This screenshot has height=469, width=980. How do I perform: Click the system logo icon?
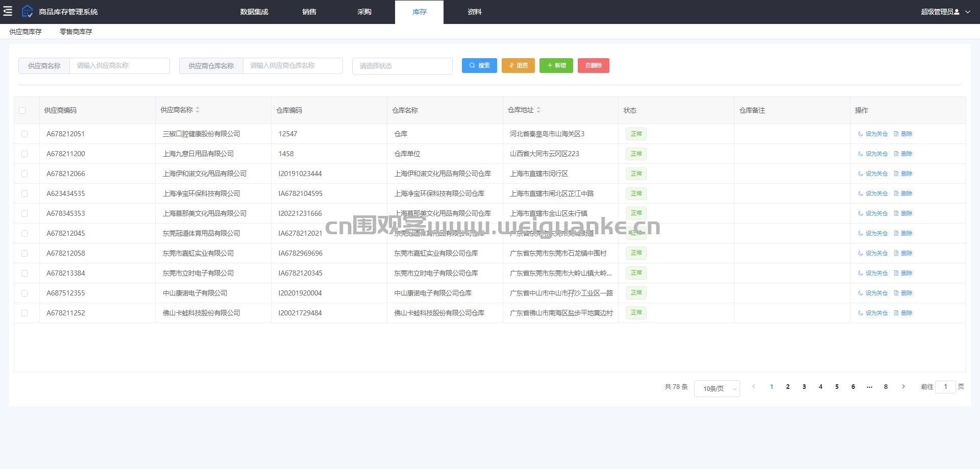[x=27, y=11]
